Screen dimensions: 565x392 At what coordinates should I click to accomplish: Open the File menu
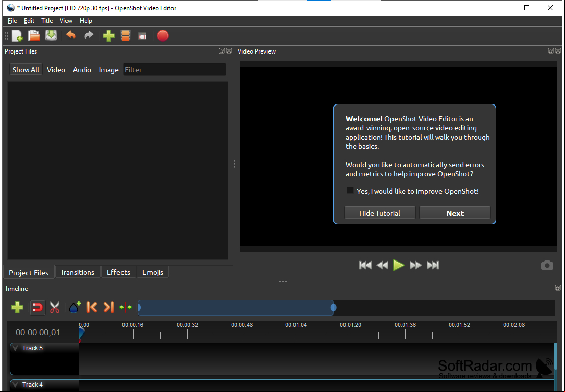[x=12, y=21]
